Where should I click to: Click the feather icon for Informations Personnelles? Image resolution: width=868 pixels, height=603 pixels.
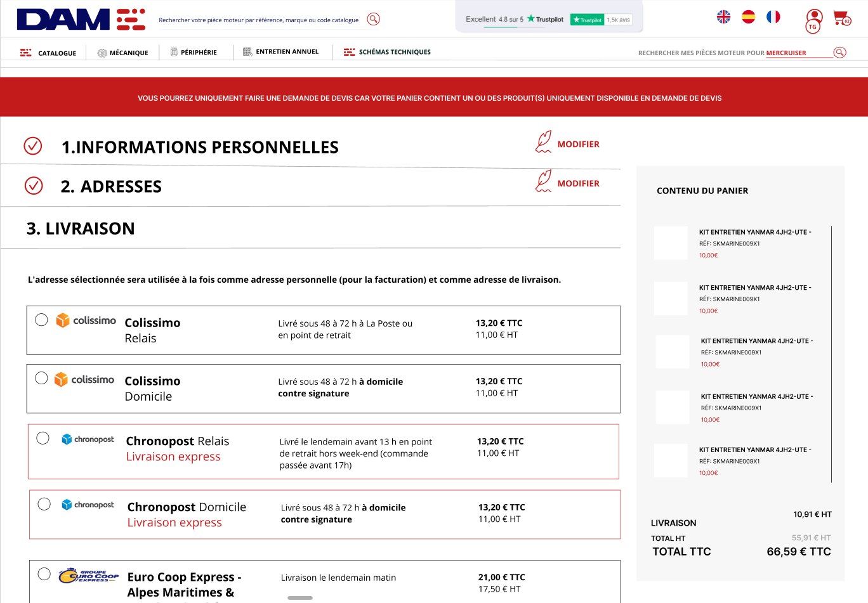click(x=543, y=142)
